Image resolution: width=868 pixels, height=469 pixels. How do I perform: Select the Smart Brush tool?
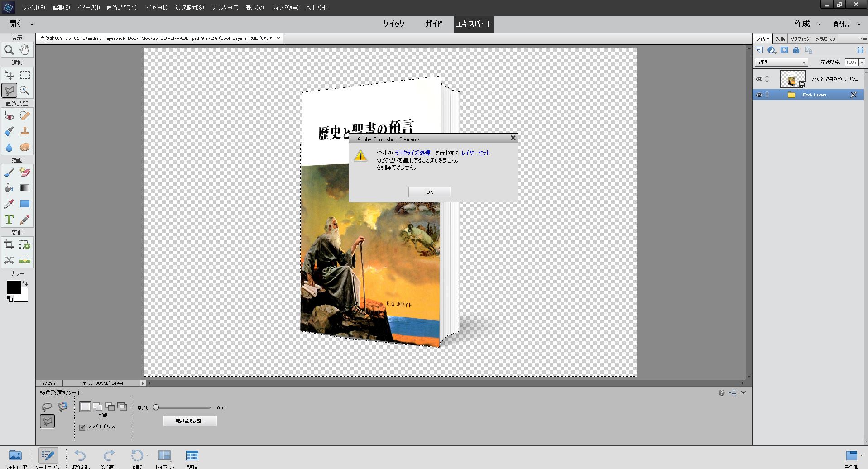coord(9,131)
